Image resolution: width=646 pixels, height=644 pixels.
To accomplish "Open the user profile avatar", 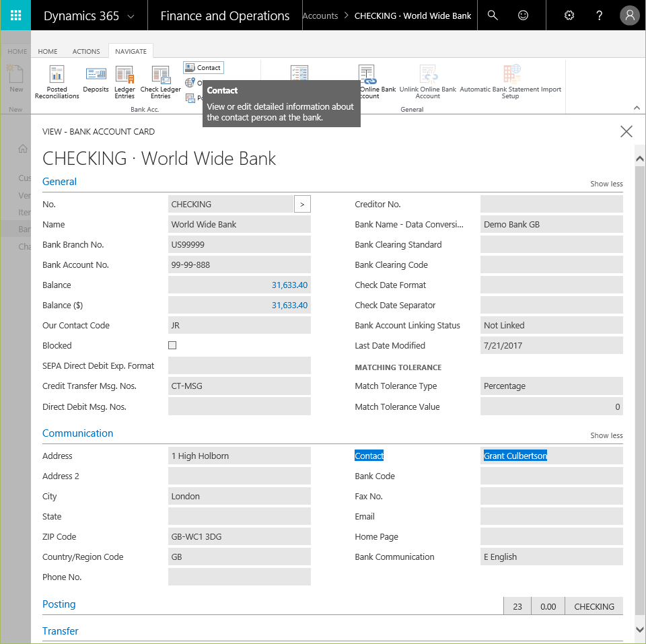I will (x=630, y=15).
